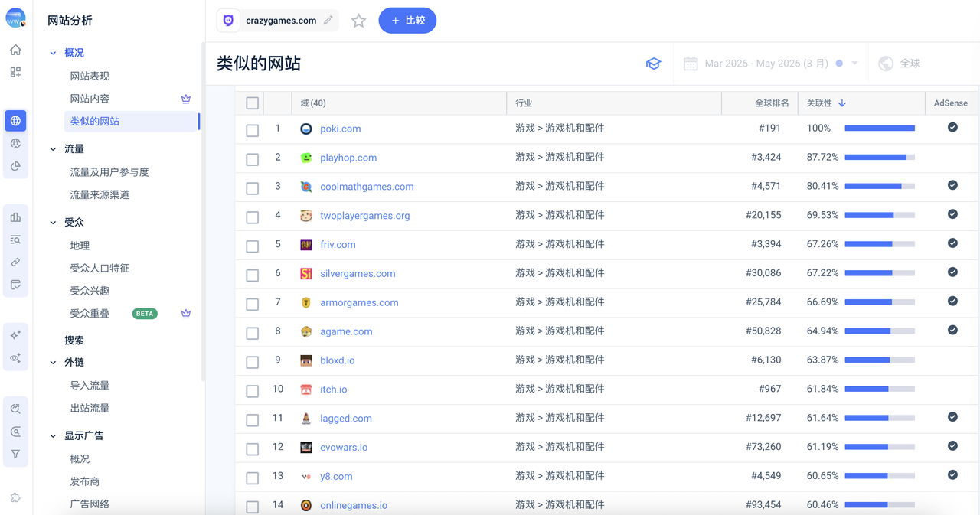Viewport: 980px width, 515px height.
Task: Collapse the 流量 section in sidebar
Action: (x=53, y=149)
